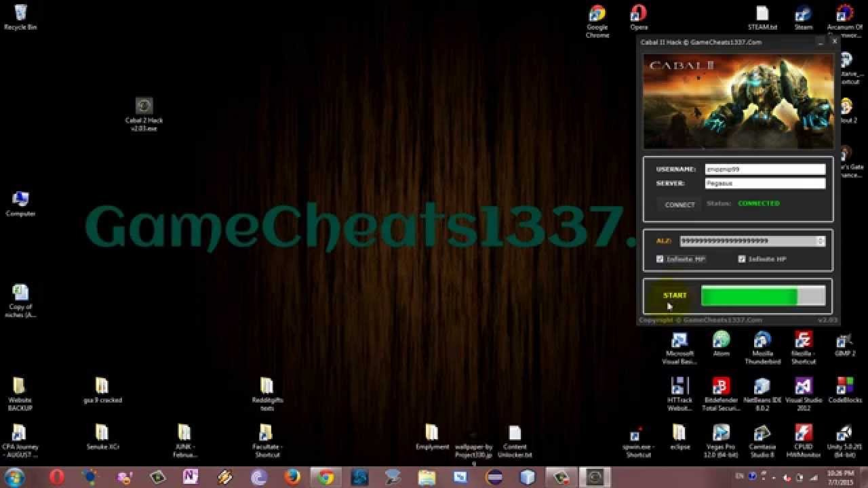This screenshot has height=488, width=868.
Task: Select the Cabal 2 Hack v2.03.exe icon
Action: pos(144,115)
